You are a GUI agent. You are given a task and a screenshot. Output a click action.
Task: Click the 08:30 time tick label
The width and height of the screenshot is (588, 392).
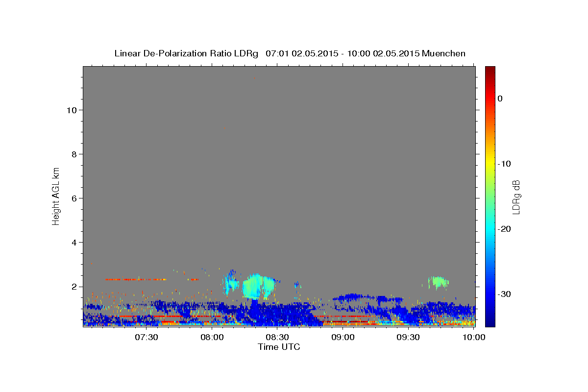pyautogui.click(x=277, y=337)
